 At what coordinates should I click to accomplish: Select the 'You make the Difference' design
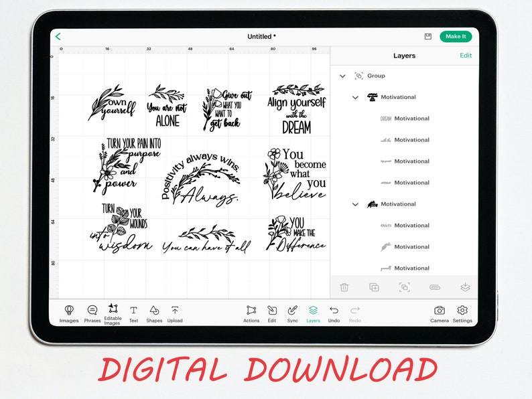pos(296,234)
